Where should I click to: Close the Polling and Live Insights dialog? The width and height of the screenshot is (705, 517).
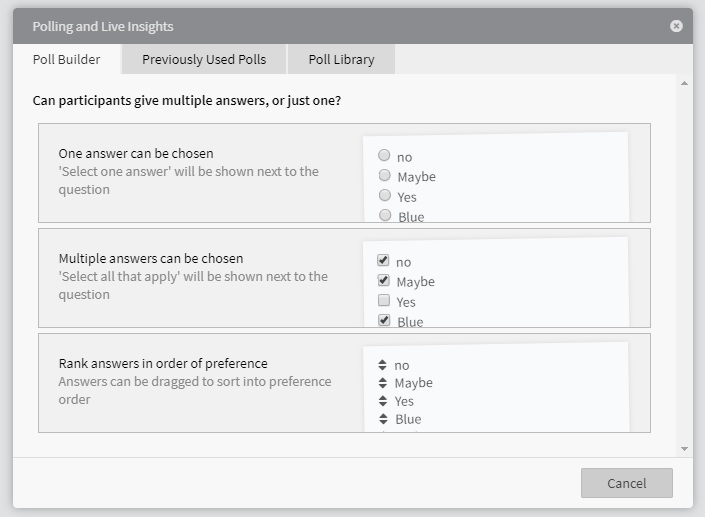676,26
